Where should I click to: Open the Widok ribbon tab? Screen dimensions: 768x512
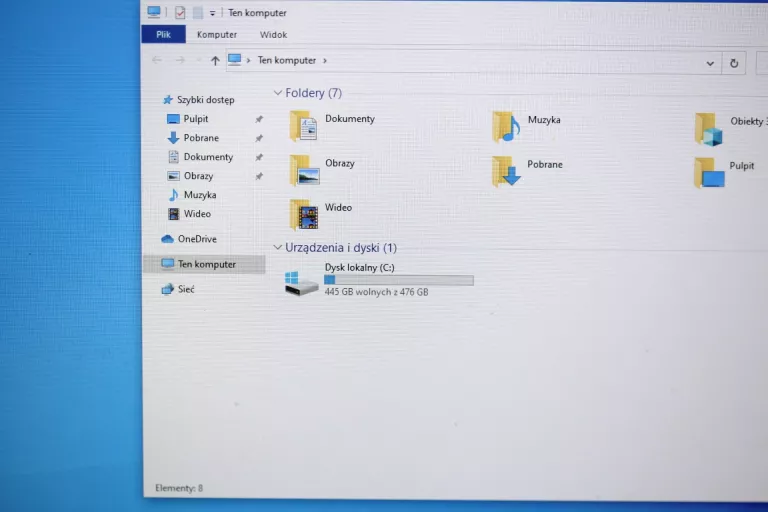(x=273, y=35)
